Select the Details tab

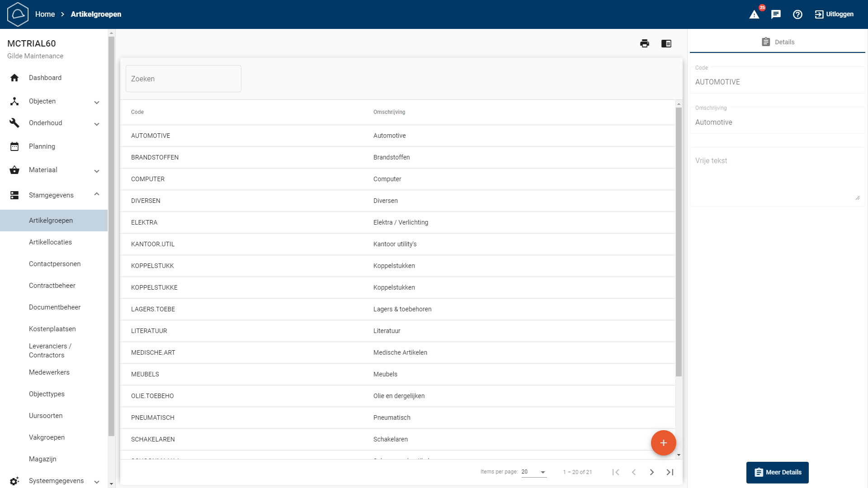(x=778, y=42)
